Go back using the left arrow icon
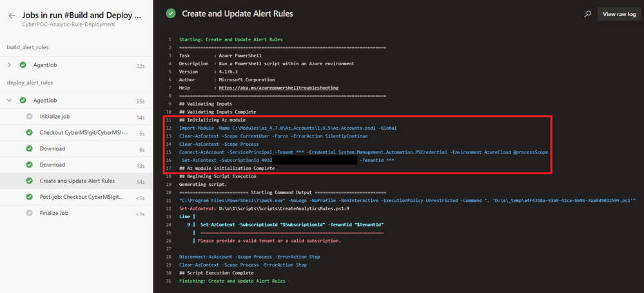Image resolution: width=644 pixels, height=293 pixels. pyautogui.click(x=12, y=15)
